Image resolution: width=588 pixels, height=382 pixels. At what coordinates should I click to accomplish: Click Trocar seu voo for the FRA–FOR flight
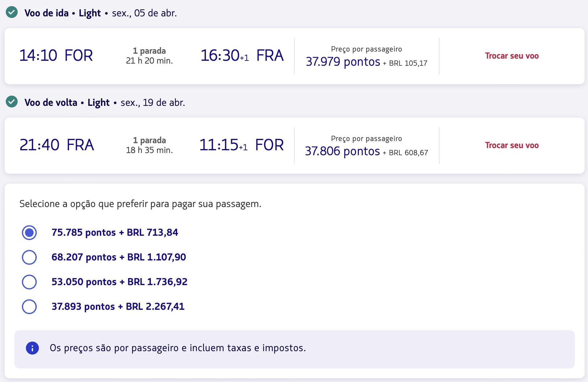(511, 145)
